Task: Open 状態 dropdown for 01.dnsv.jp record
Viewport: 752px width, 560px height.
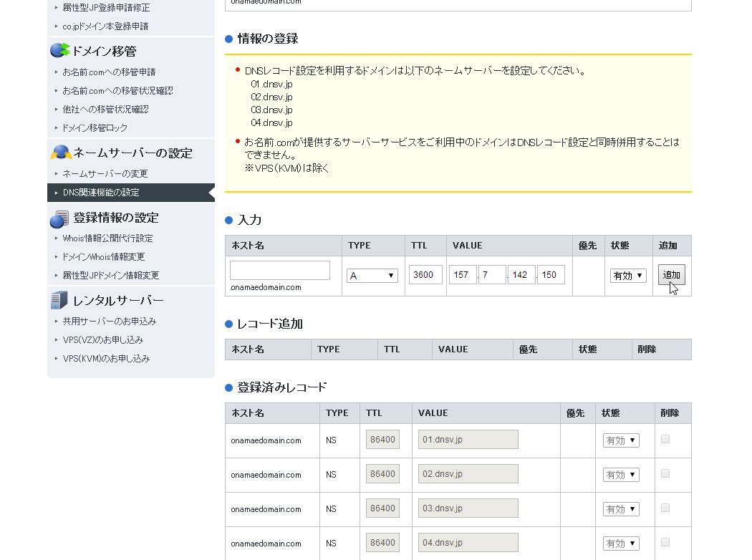Action: point(621,440)
